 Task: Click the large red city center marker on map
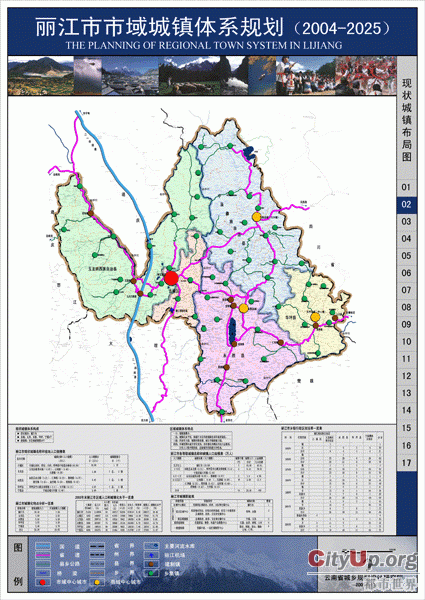171,278
